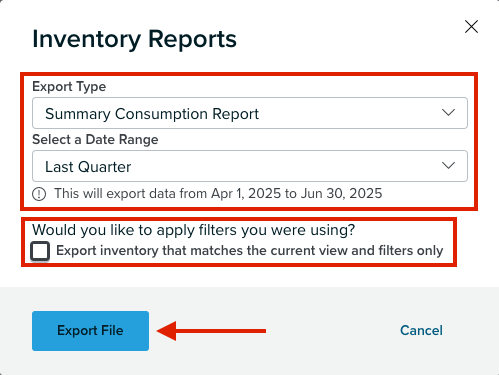Click the chevron arrow in Export Type field
This screenshot has height=375, width=499.
tap(448, 112)
